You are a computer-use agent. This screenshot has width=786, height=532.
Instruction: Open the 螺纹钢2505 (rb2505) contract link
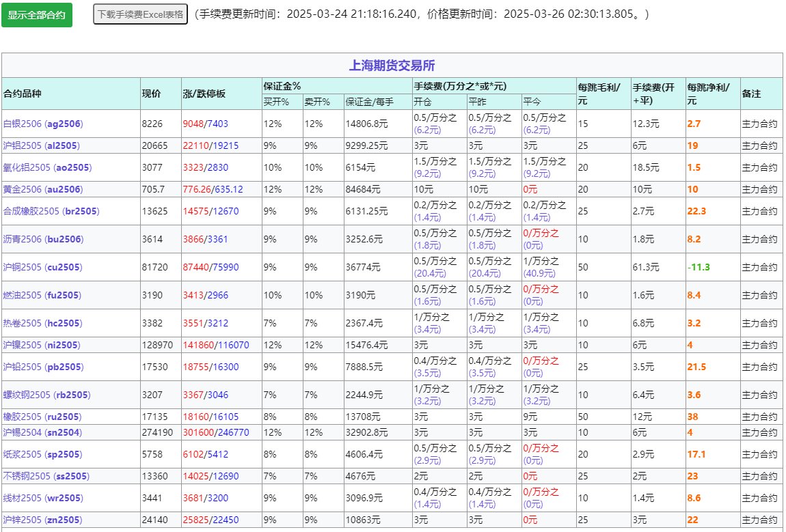pyautogui.click(x=47, y=395)
